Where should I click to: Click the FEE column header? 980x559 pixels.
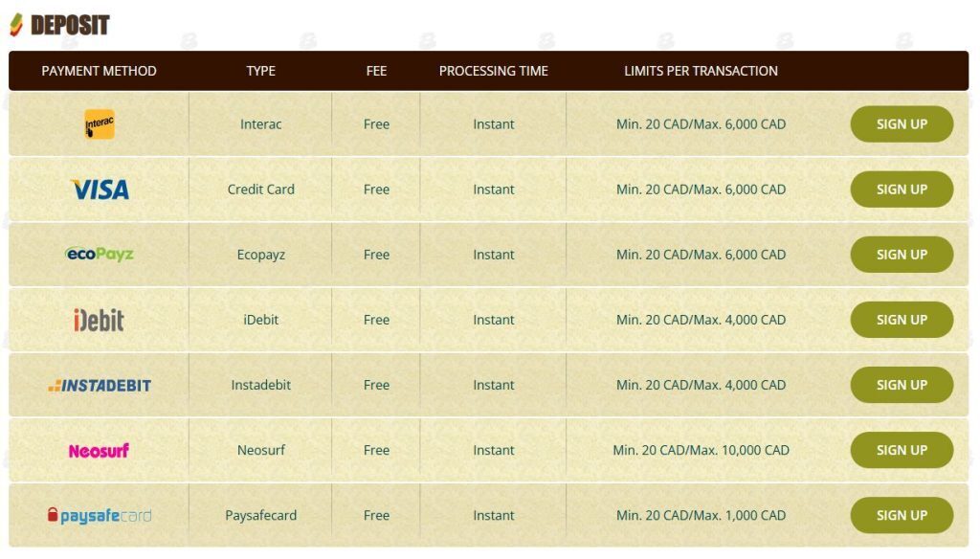(x=376, y=71)
